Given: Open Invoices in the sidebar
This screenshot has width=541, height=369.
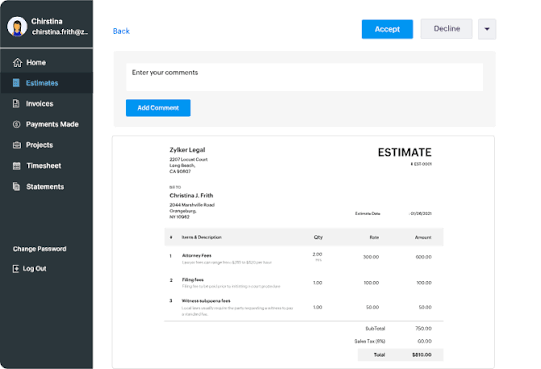Looking at the screenshot, I should 46,104.
